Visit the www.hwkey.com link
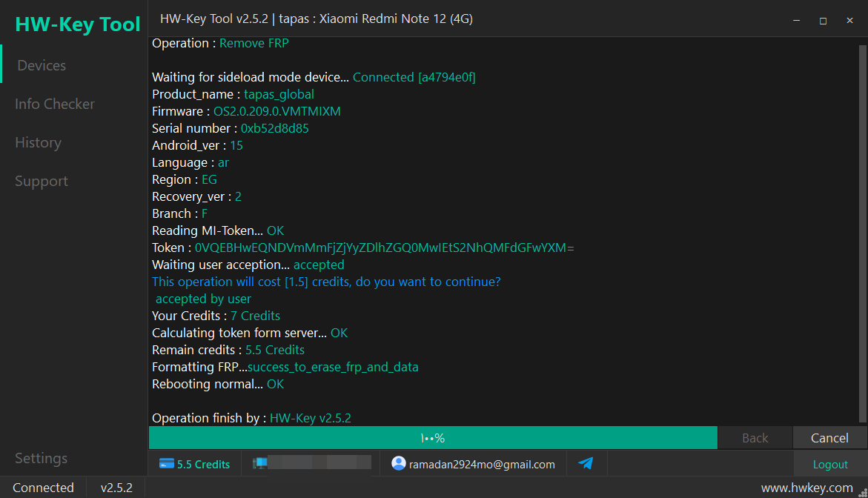The height and width of the screenshot is (498, 868). point(807,488)
